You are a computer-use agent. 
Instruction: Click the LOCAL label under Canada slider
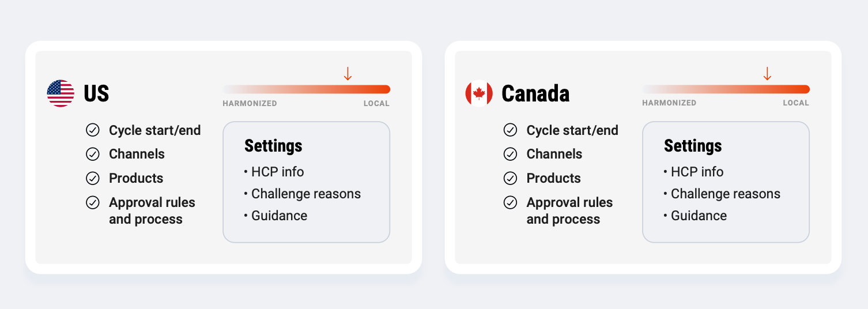(x=796, y=103)
